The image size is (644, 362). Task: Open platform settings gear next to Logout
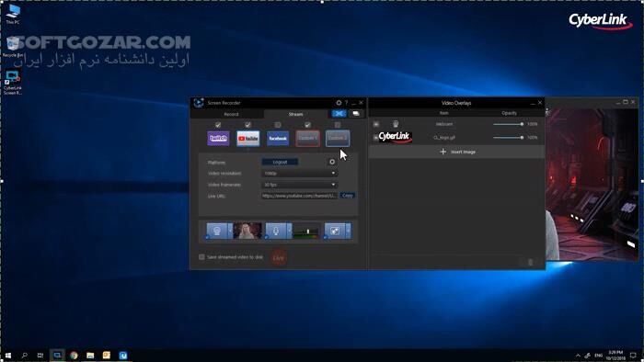tap(332, 162)
